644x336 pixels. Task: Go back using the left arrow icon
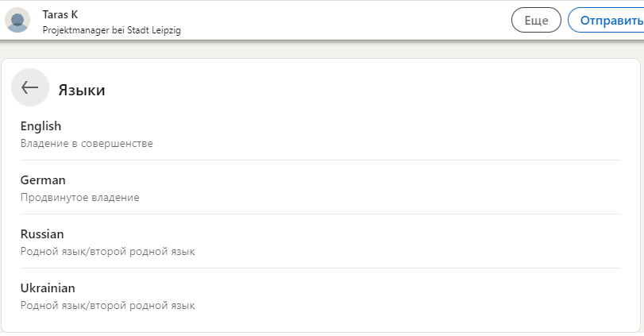click(x=30, y=87)
